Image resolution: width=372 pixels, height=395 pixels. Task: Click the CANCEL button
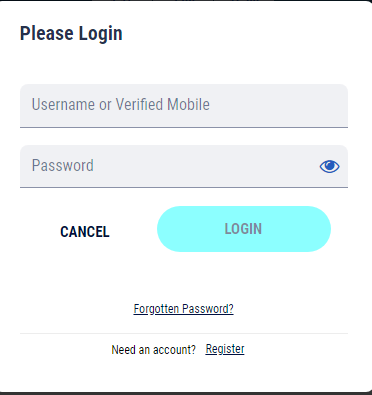click(85, 232)
